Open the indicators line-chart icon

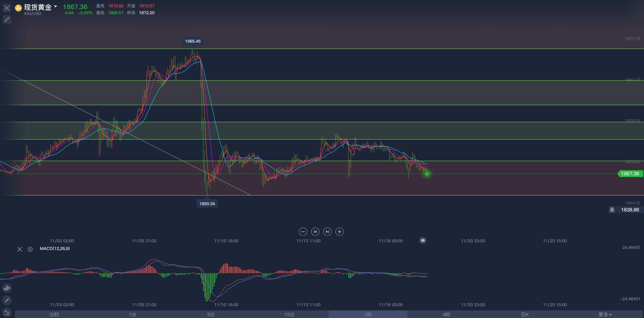tap(7, 312)
